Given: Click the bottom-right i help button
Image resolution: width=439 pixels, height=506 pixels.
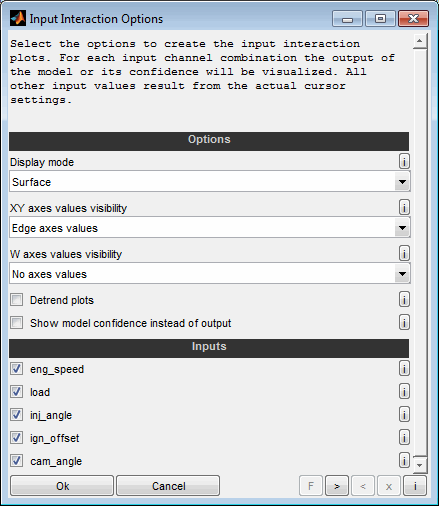Looking at the screenshot, I should click(x=415, y=486).
